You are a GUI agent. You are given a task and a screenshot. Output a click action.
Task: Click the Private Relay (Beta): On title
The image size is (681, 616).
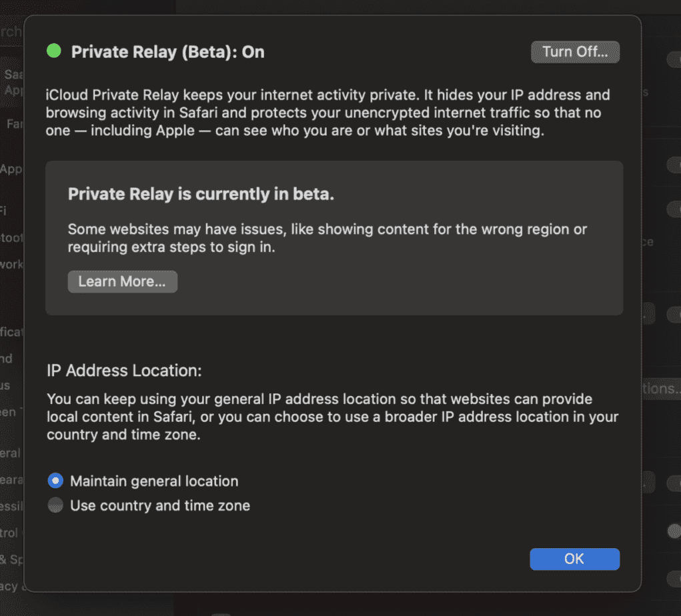click(x=167, y=52)
